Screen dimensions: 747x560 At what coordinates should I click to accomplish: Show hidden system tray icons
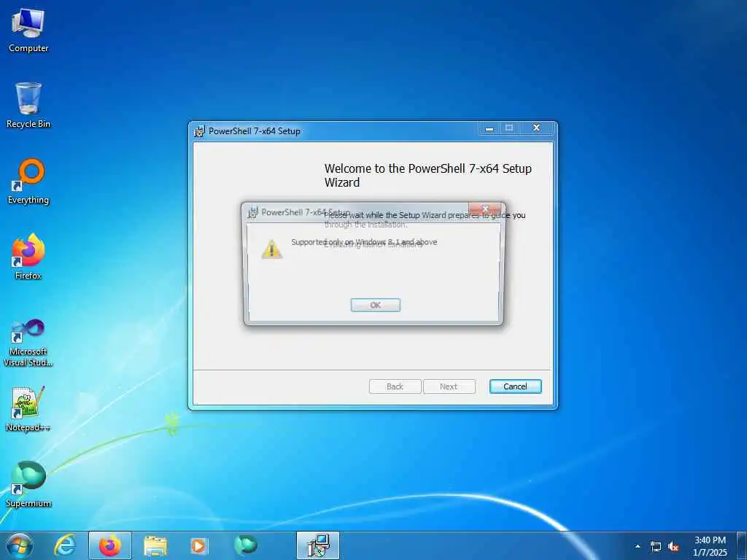click(x=638, y=546)
